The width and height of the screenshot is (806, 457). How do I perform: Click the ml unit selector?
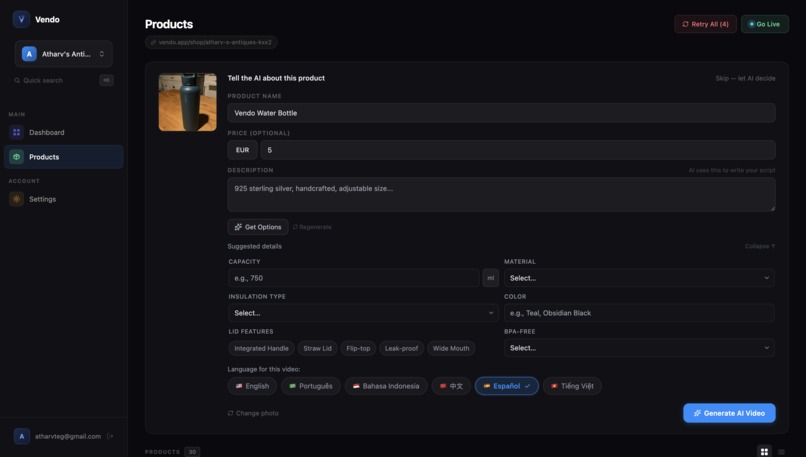490,278
